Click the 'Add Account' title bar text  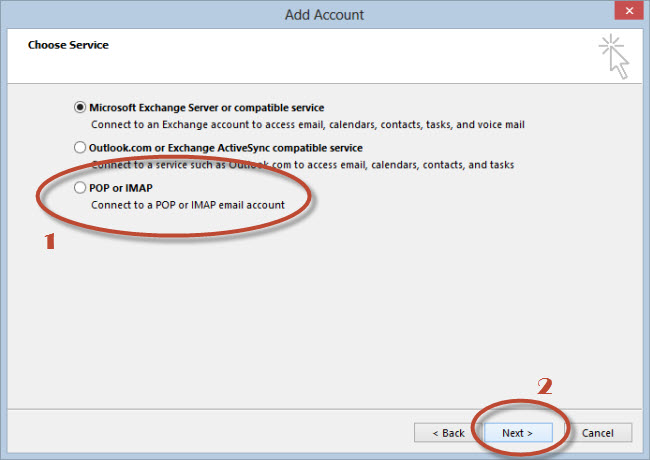(324, 15)
